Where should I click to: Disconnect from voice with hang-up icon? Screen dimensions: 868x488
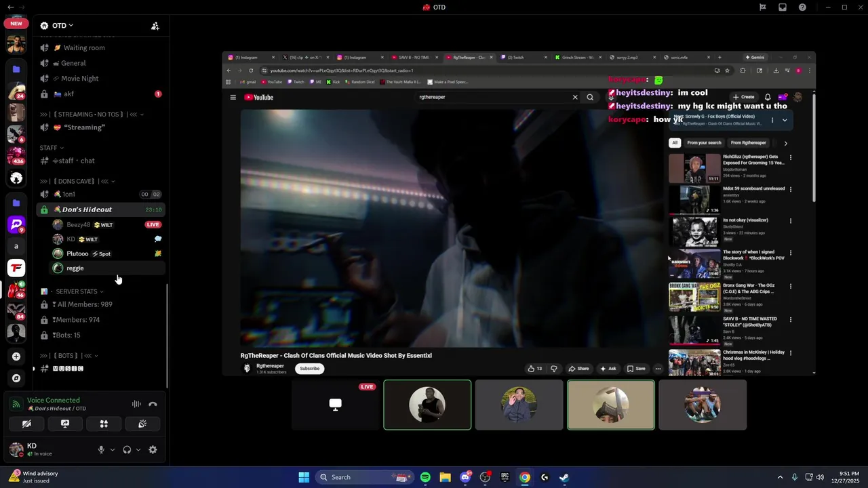coord(153,404)
